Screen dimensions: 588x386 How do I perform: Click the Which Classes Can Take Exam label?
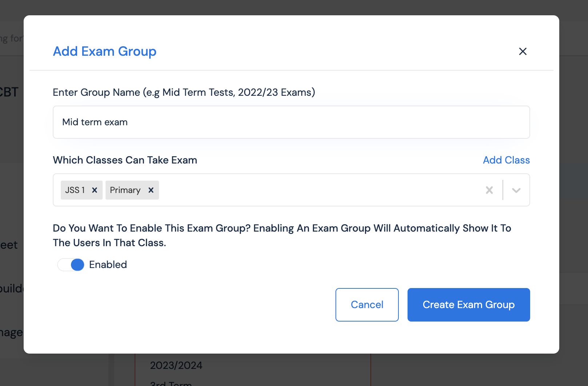[x=125, y=160]
